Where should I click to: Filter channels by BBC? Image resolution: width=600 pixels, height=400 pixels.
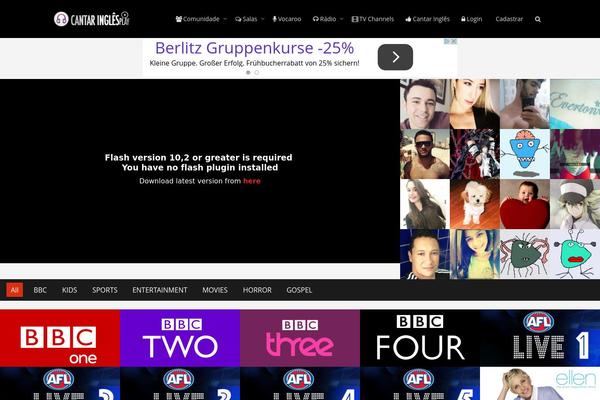[40, 290]
